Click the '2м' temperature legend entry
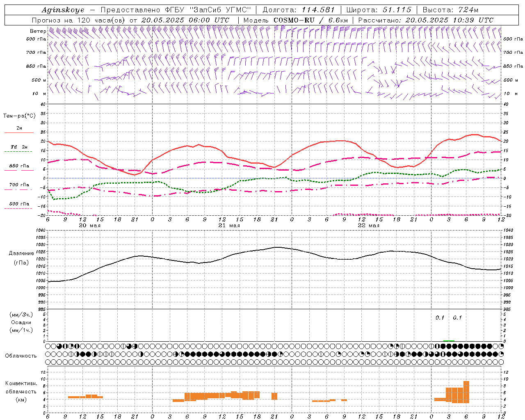525x420 pixels. coord(19,128)
